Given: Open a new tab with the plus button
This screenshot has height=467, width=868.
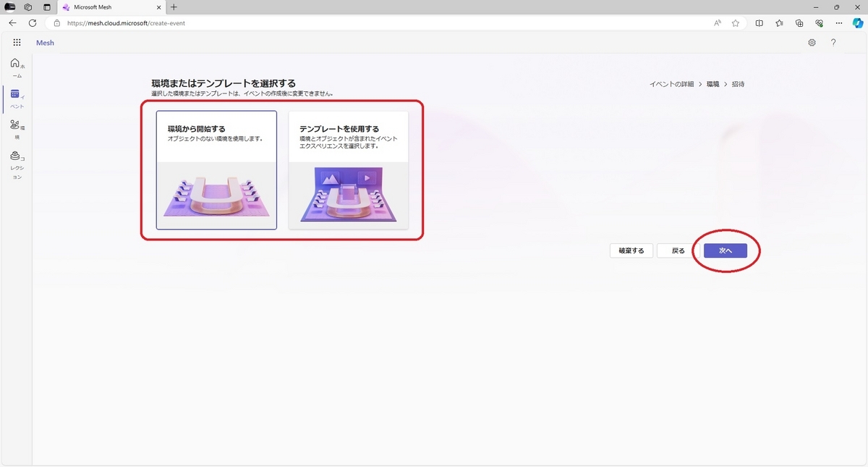Looking at the screenshot, I should click(x=174, y=7).
